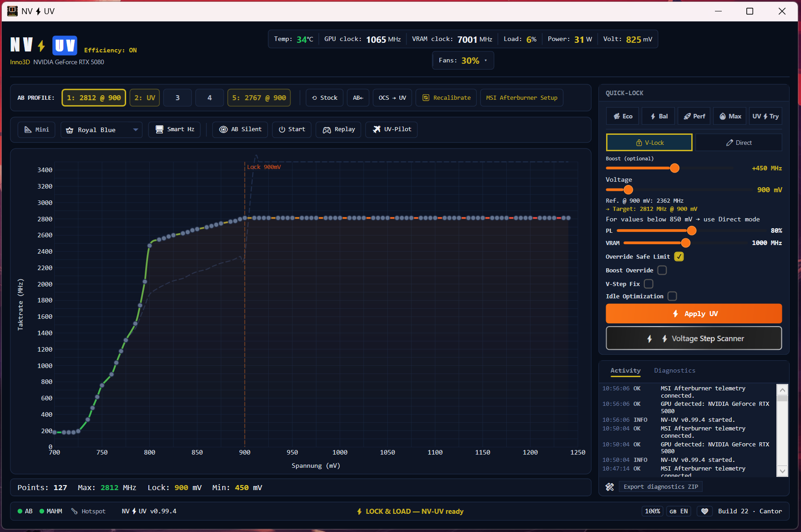This screenshot has height=532, width=801.
Task: Click the 'GPU clock: 1065 MHz' readout
Action: coord(362,40)
